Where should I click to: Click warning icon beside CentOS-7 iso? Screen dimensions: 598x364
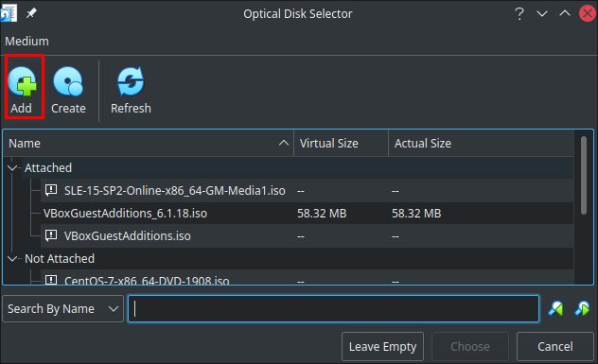click(x=51, y=280)
